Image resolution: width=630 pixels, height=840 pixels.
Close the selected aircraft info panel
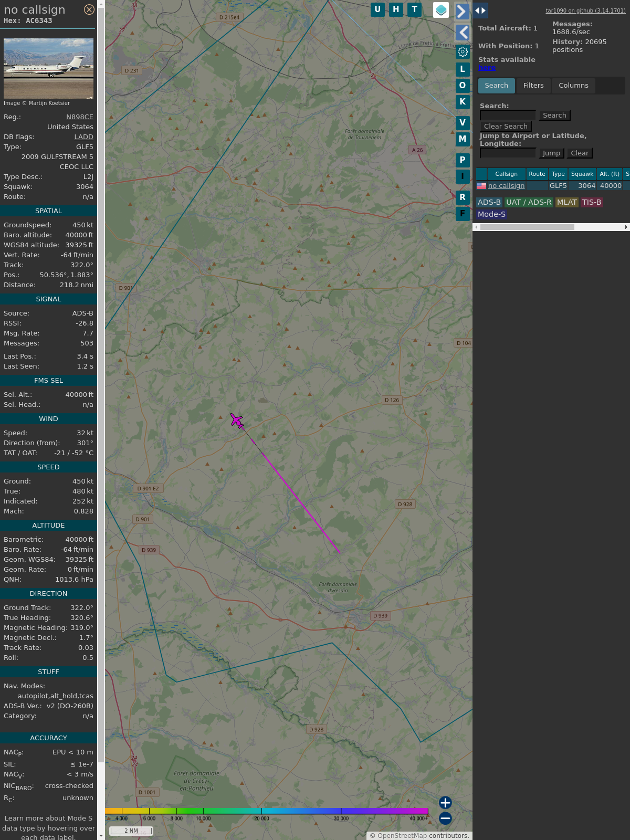[89, 9]
